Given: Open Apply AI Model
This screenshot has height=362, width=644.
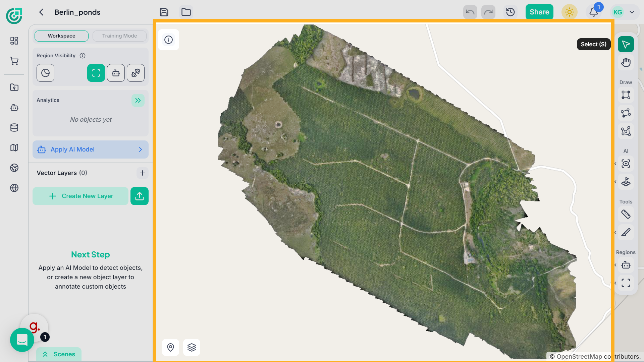Looking at the screenshot, I should tap(91, 149).
